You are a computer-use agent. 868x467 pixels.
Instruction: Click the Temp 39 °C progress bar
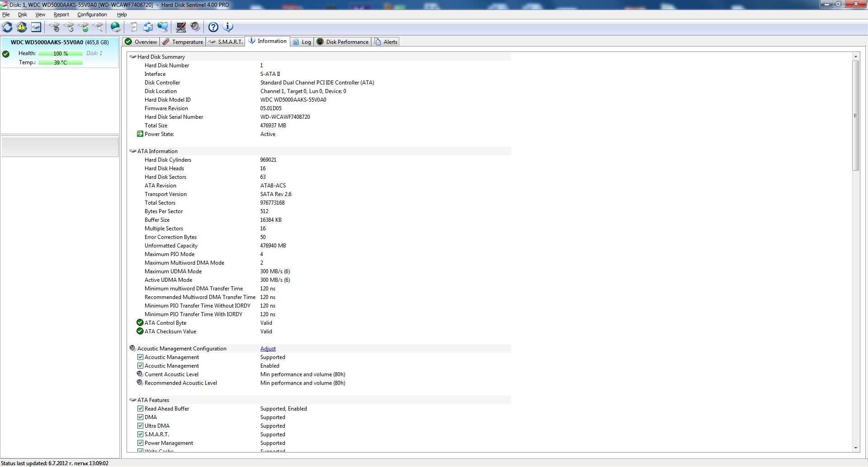tap(61, 62)
